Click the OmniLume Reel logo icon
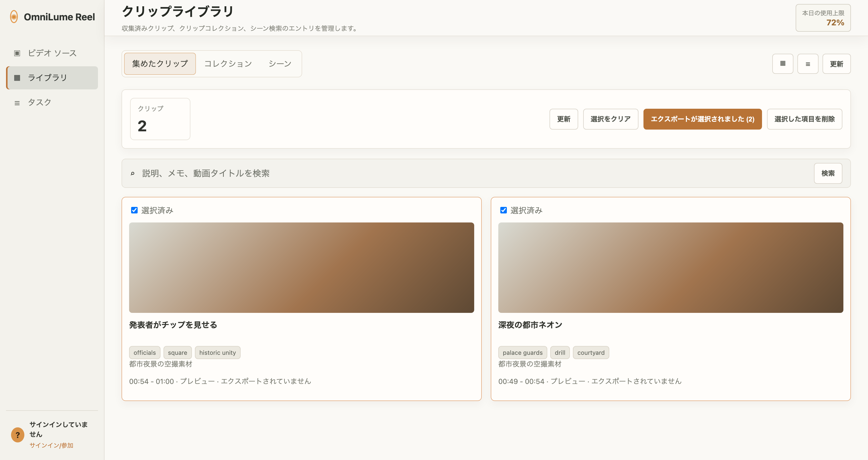 point(14,17)
